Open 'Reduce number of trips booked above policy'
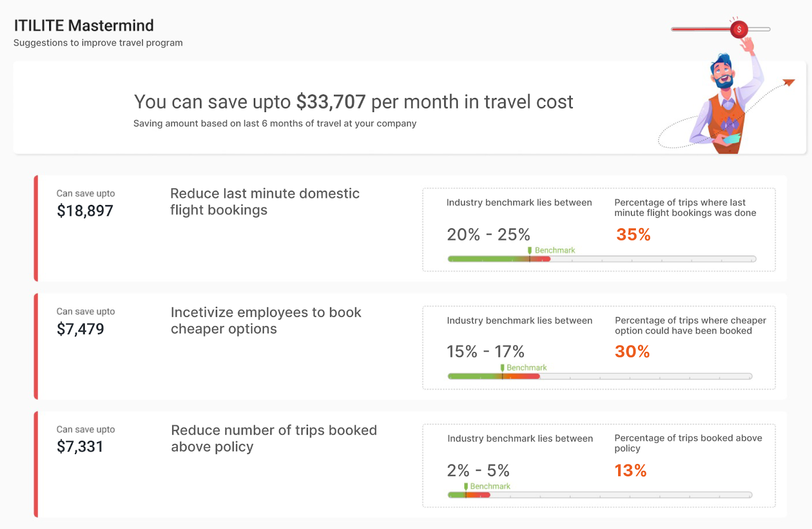 (x=274, y=438)
